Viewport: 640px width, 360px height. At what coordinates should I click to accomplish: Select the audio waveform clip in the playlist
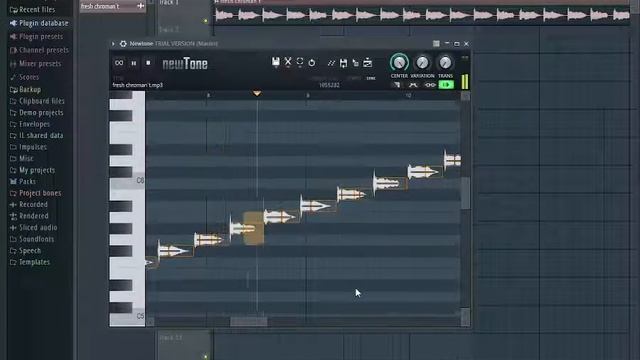pos(422,14)
